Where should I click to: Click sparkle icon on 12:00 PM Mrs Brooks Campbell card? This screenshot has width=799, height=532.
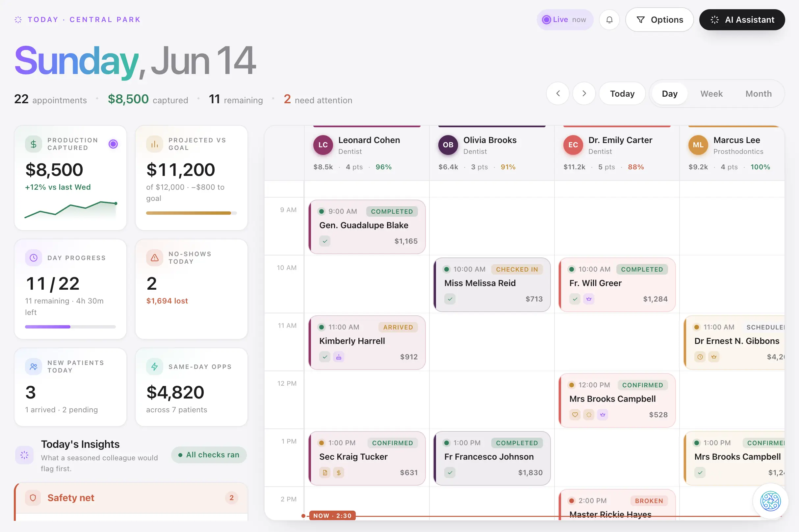tap(588, 415)
